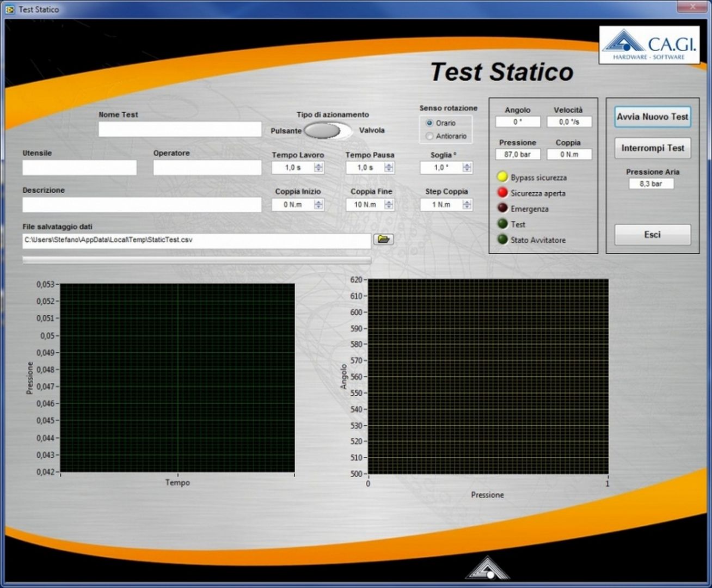
Task: Select the Orario rotation option
Action: pos(429,123)
